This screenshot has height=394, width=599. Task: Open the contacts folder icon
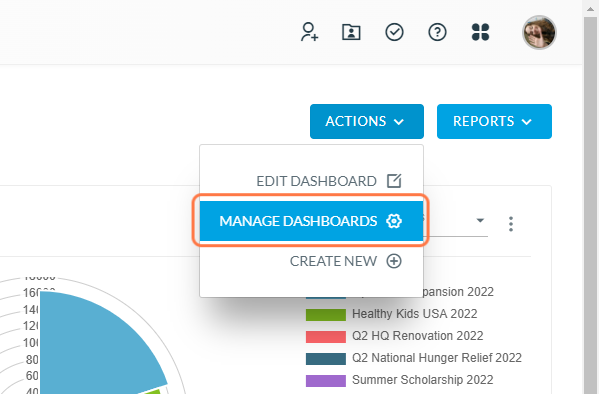pyautogui.click(x=351, y=32)
